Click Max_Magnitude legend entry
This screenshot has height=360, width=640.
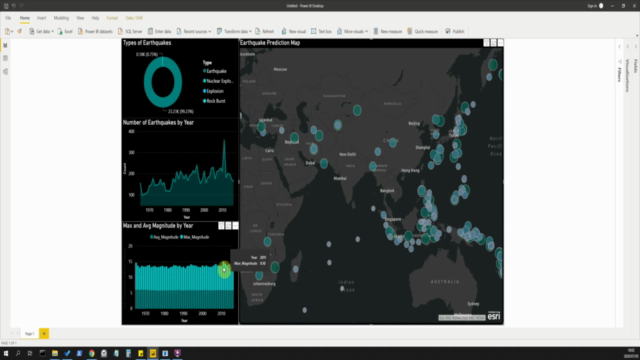click(x=194, y=237)
